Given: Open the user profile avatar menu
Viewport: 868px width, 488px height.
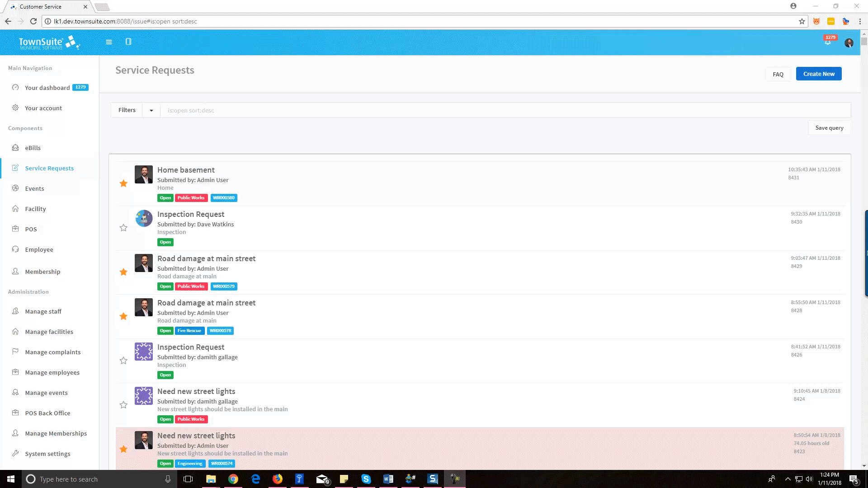Looking at the screenshot, I should click(849, 43).
